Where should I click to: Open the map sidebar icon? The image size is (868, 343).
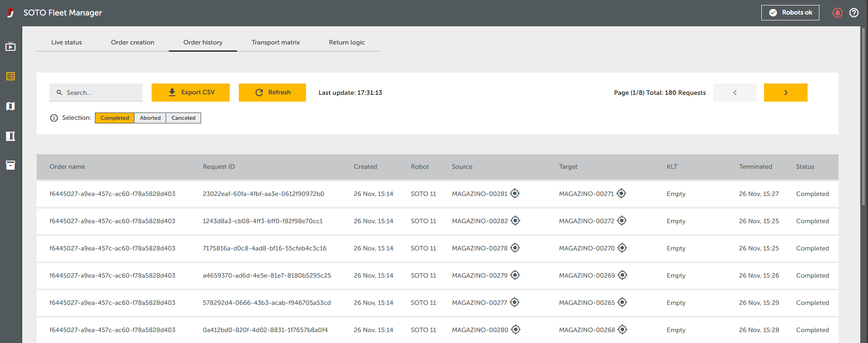pyautogui.click(x=10, y=106)
